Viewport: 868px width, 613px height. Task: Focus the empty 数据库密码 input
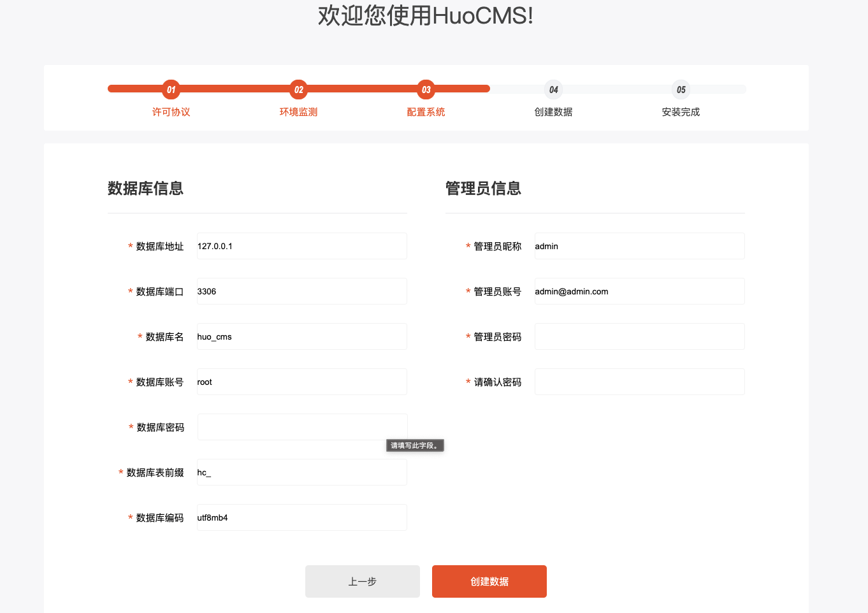[303, 427]
